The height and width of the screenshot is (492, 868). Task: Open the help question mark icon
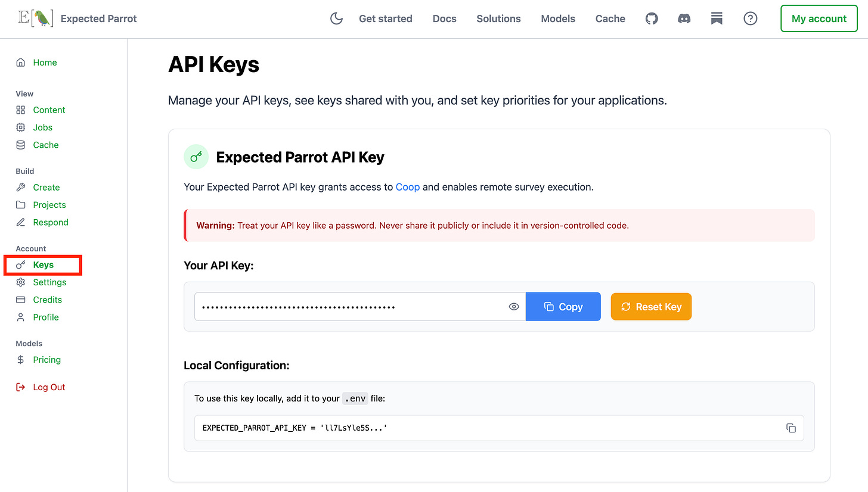pyautogui.click(x=751, y=18)
